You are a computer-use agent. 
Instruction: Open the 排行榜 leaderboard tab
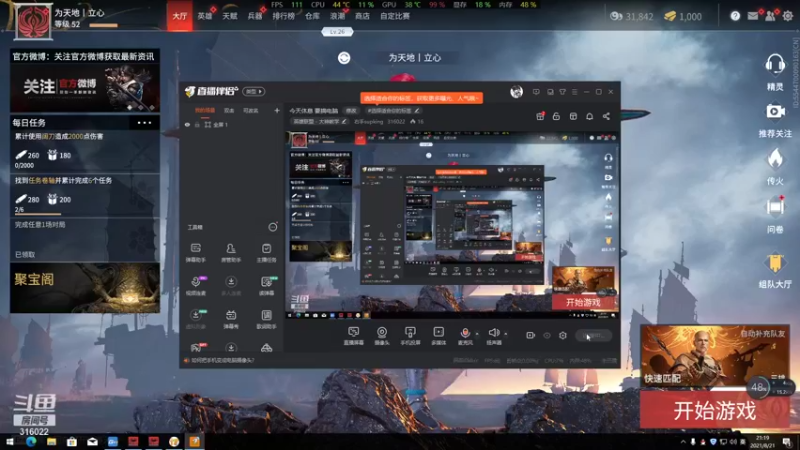[x=283, y=16]
